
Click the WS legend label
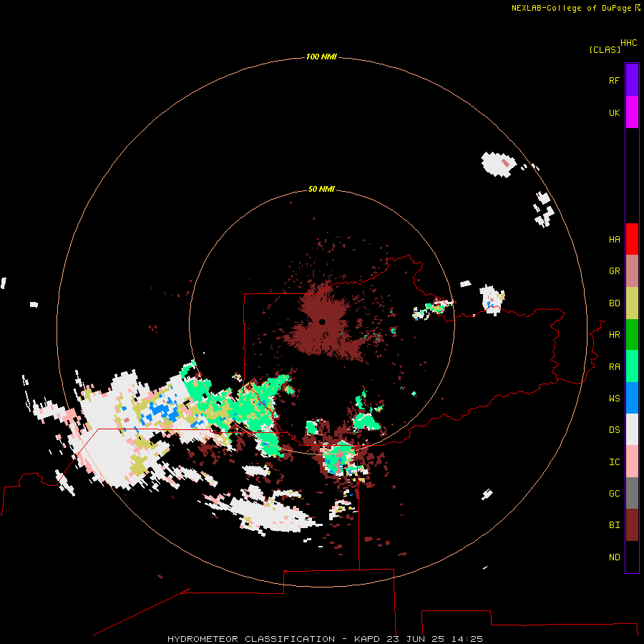(x=614, y=399)
